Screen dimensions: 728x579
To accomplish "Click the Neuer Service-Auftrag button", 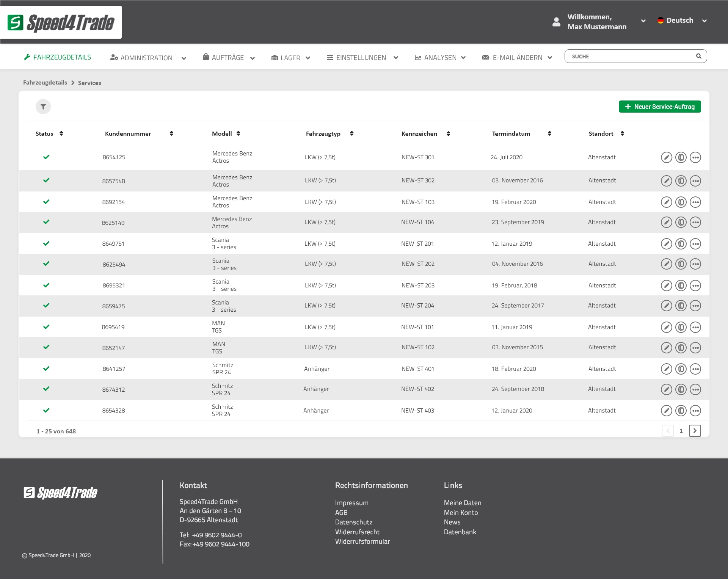I will (660, 107).
